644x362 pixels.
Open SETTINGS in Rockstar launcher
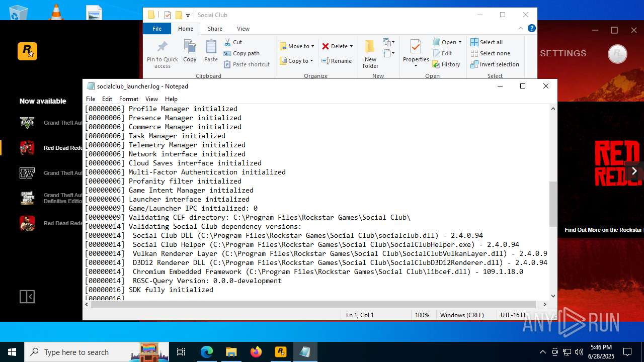[563, 53]
